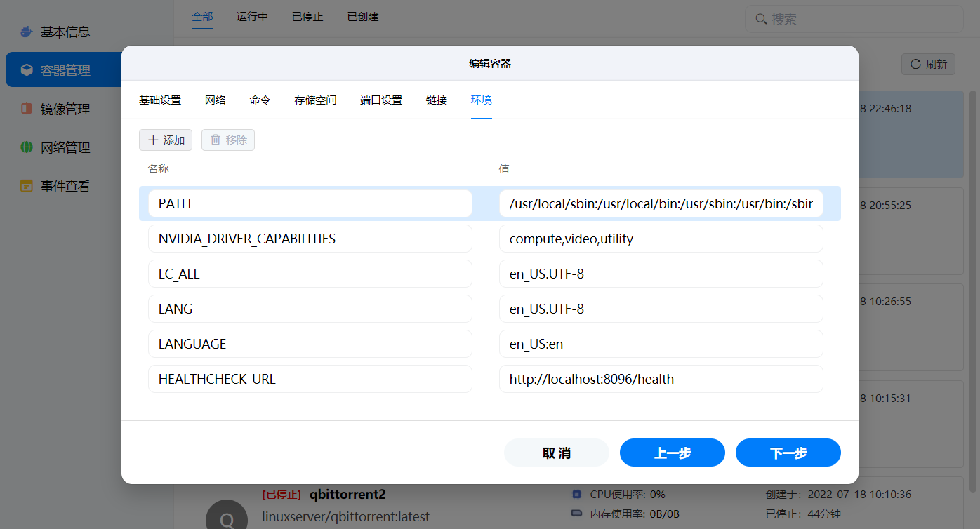The image size is (980, 529).
Task: Open the 端口设置 dialog tab
Action: tap(381, 100)
